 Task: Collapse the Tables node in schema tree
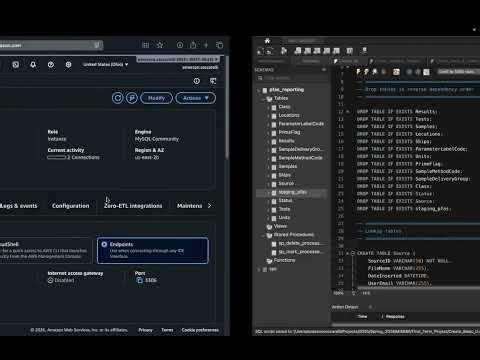pyautogui.click(x=263, y=99)
